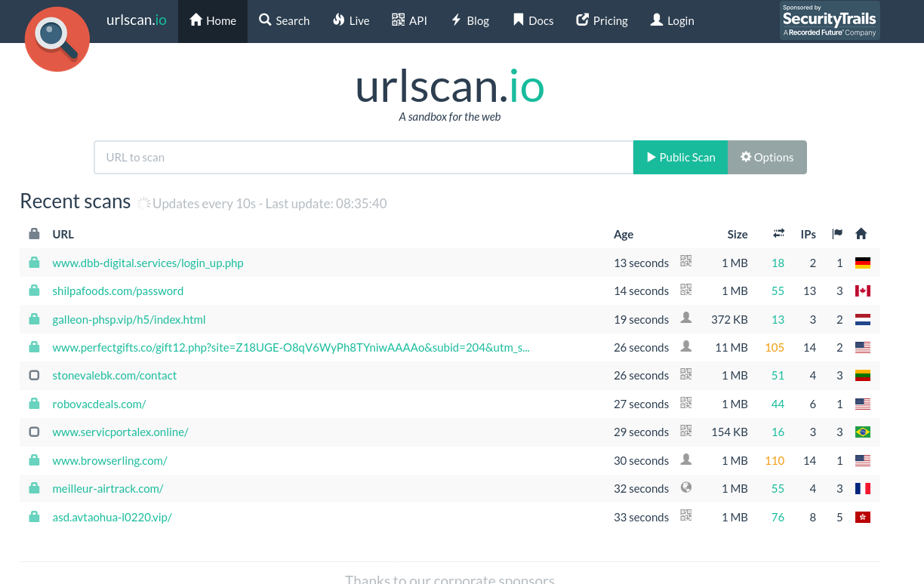Click the French flag in meilleur-airtrack.com row

[x=863, y=489]
